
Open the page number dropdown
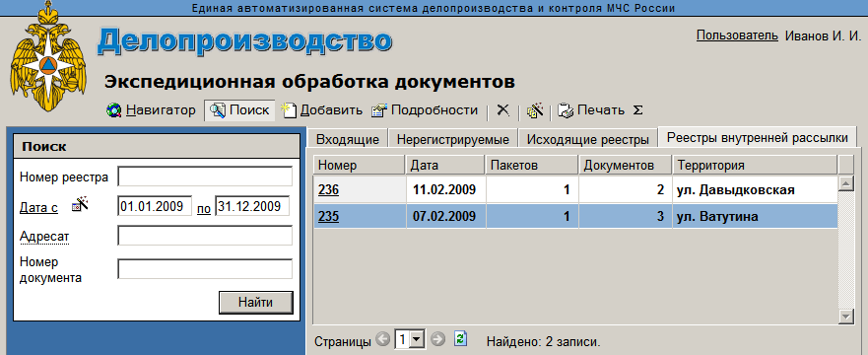417,339
